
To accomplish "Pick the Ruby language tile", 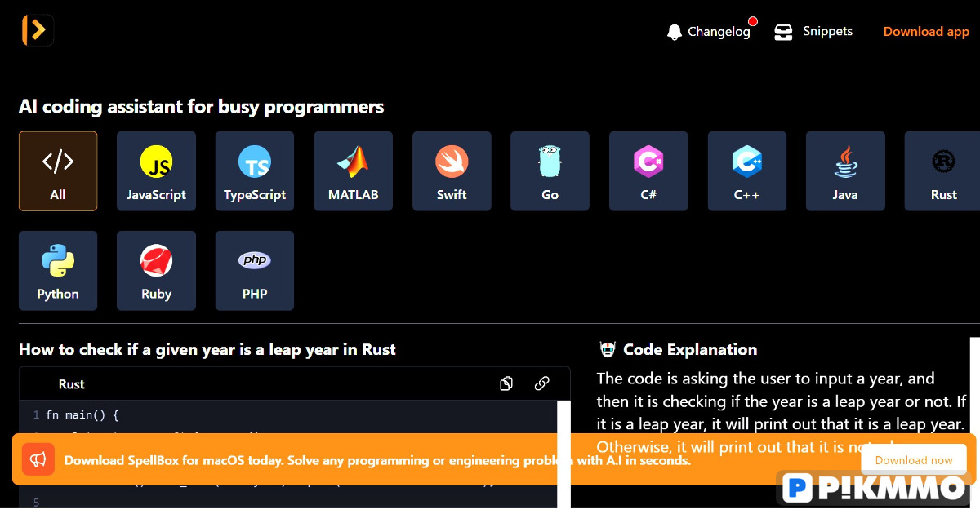I will tap(156, 271).
